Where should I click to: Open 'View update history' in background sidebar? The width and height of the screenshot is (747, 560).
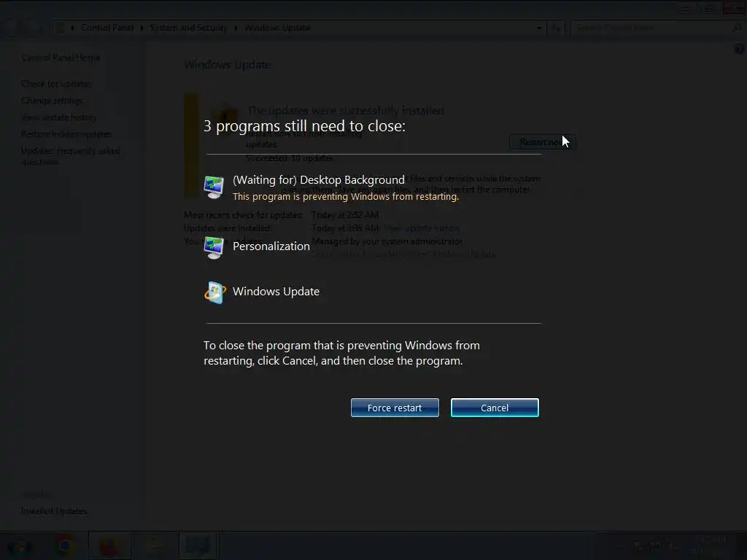pos(58,117)
